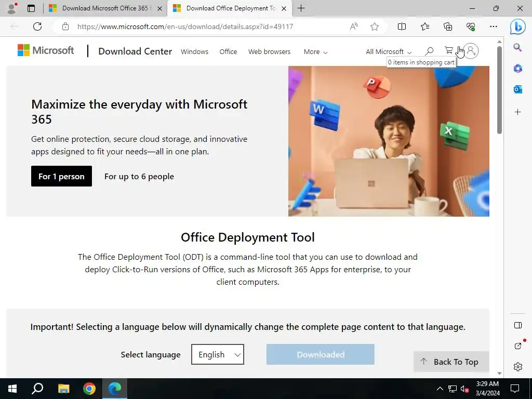The image size is (532, 399).
Task: Launch Google Chrome from taskbar
Action: (89, 389)
